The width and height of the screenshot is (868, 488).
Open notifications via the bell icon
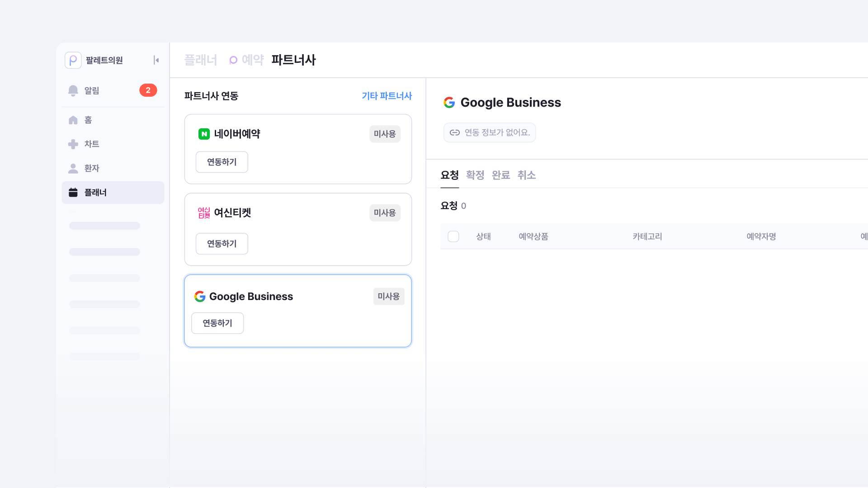tap(73, 90)
